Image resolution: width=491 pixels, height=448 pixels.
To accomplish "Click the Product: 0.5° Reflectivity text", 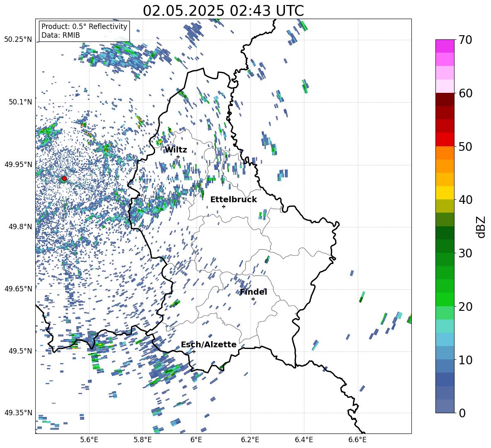I will point(84,26).
